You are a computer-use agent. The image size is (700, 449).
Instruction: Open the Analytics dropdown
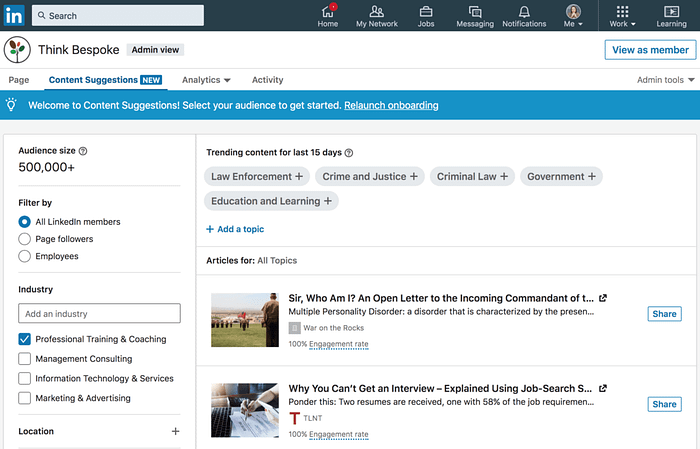[x=206, y=80]
